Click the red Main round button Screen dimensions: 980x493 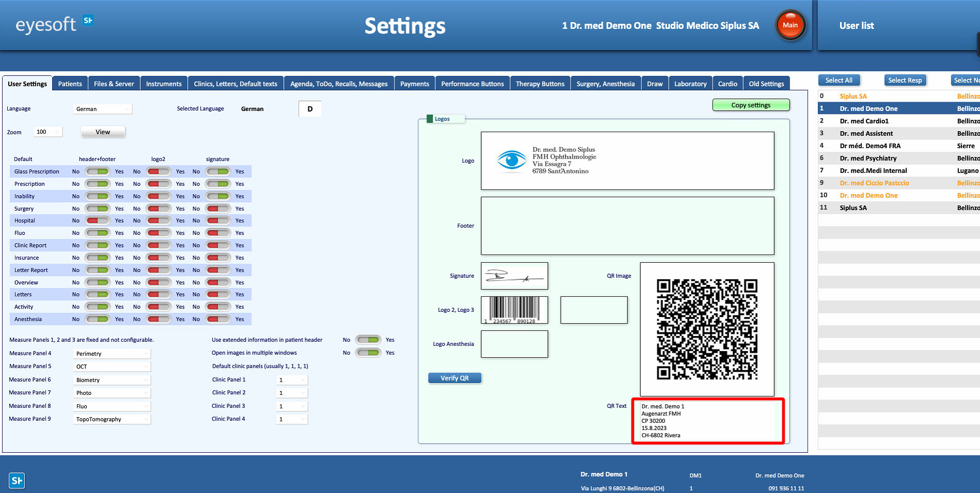pyautogui.click(x=790, y=25)
